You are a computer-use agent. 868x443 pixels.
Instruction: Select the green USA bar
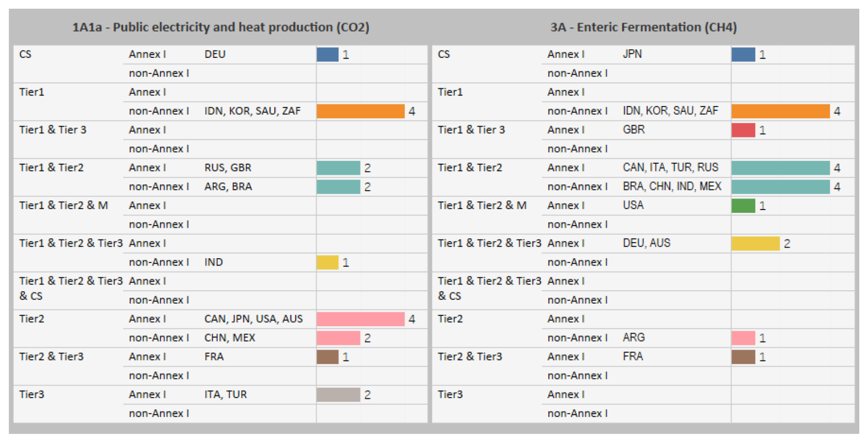743,206
